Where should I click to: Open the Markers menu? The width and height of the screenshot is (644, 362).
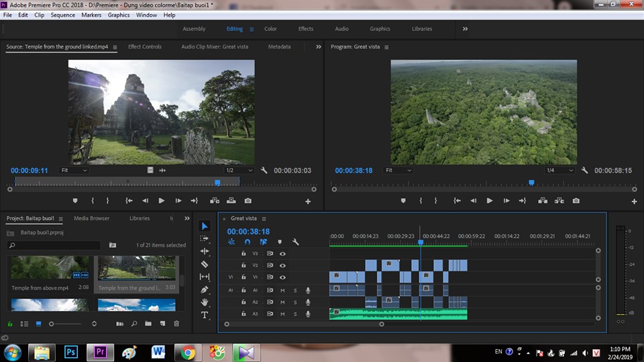tap(91, 15)
